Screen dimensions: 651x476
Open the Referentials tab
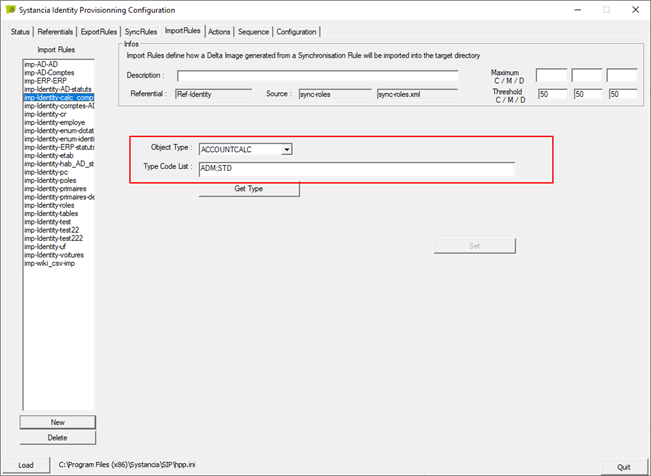55,32
